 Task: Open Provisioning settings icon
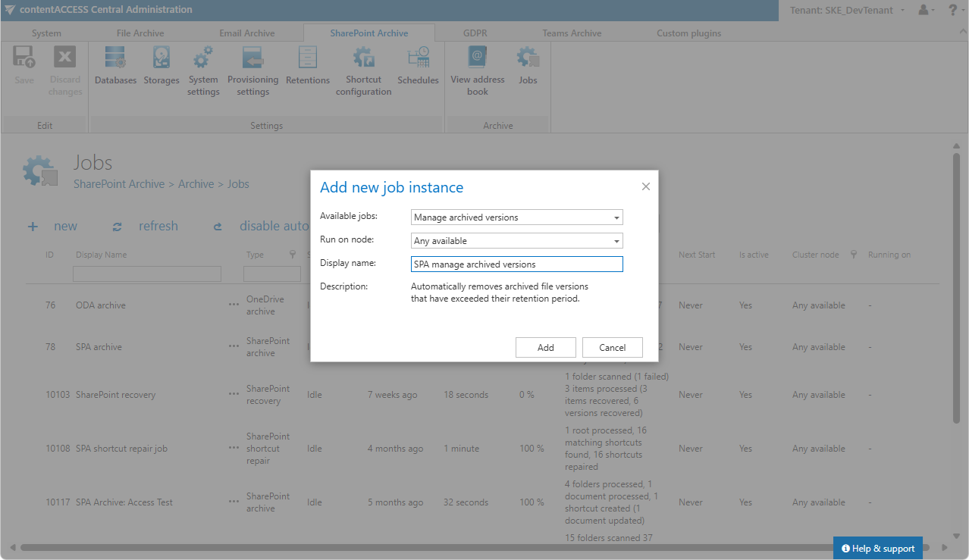coord(252,71)
